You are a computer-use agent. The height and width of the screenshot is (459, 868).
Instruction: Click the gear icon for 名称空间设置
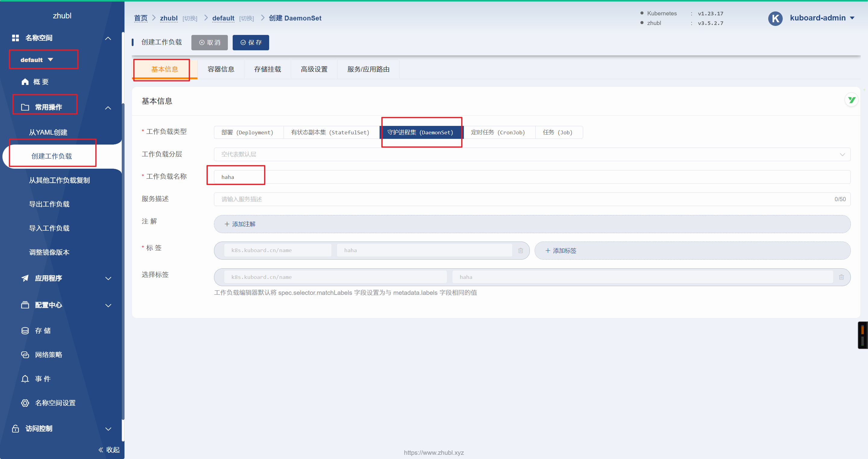point(25,403)
